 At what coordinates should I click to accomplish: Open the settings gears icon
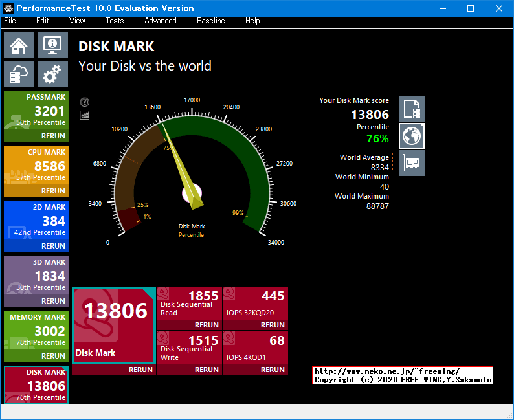point(52,75)
